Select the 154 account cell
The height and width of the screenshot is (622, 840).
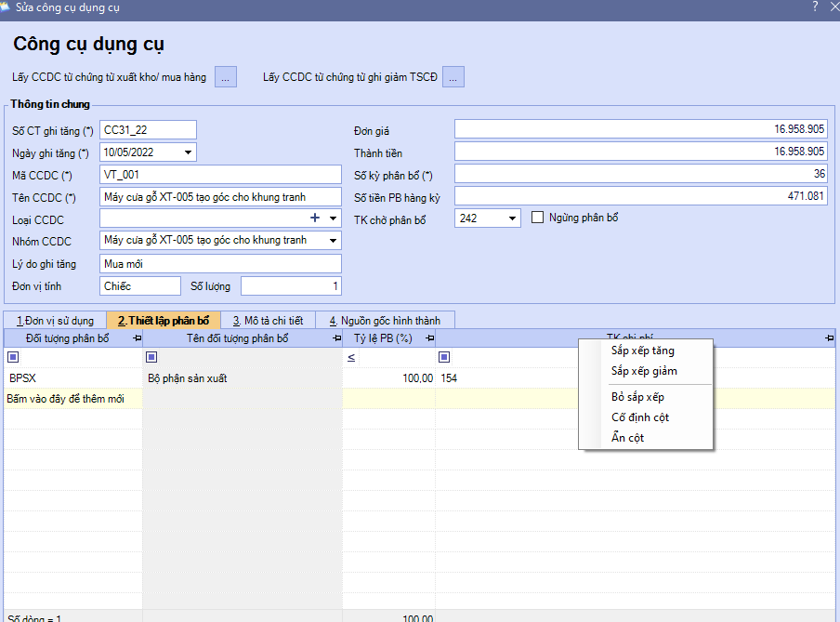pos(506,378)
